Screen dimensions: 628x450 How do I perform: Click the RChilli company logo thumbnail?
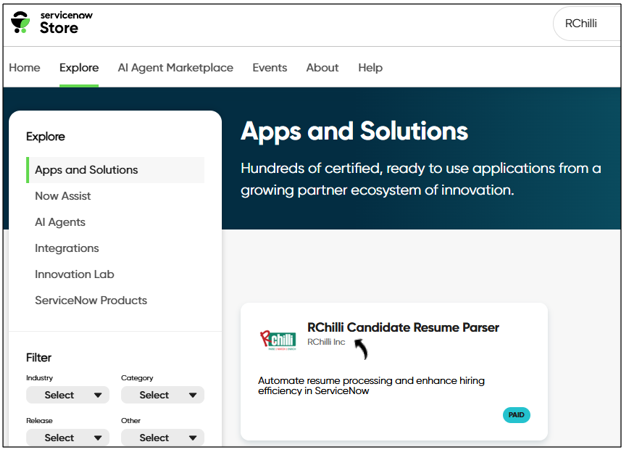(277, 340)
